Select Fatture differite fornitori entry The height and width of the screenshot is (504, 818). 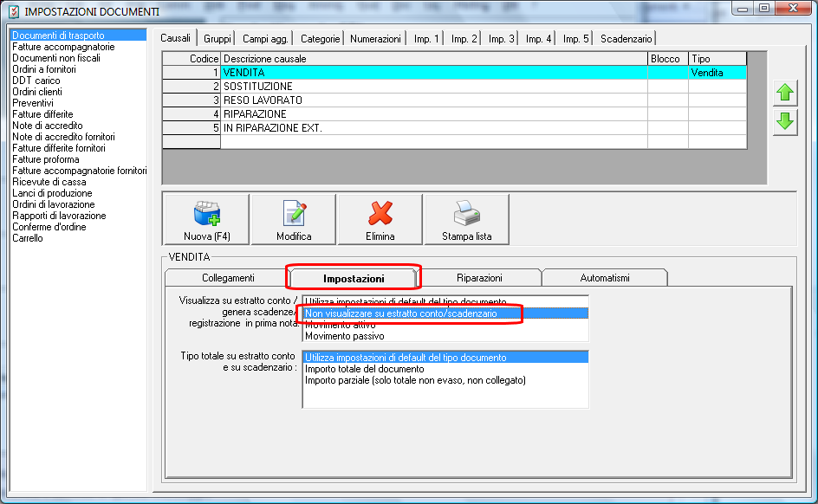pos(78,148)
